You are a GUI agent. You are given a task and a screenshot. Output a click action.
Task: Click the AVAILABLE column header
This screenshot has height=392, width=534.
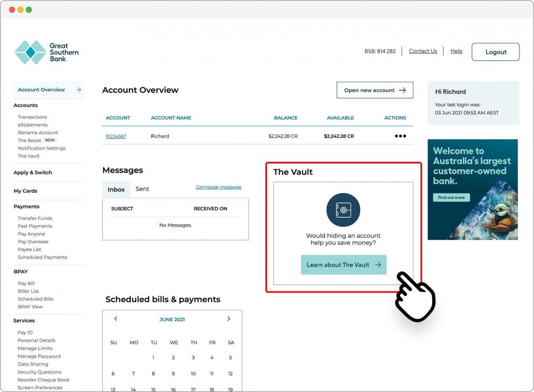340,118
